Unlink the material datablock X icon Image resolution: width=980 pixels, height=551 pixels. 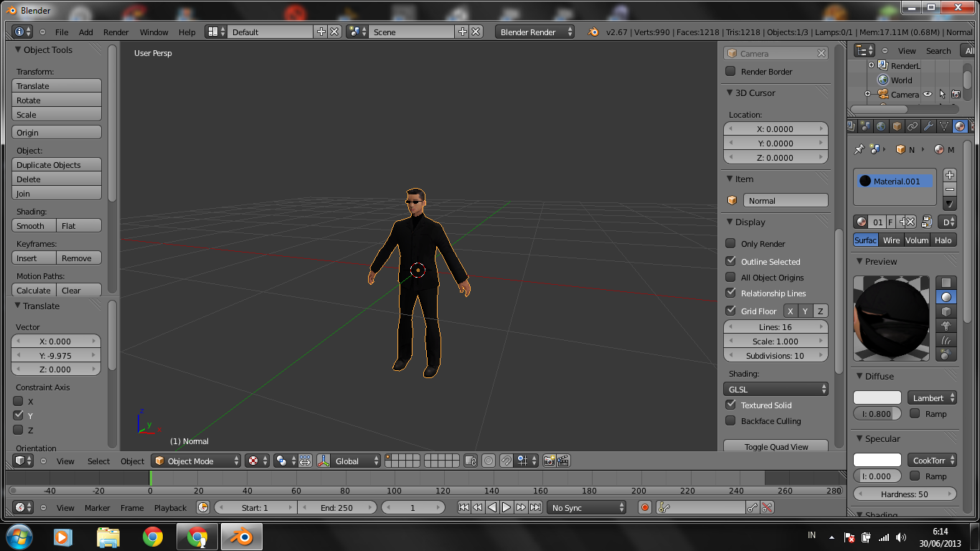(910, 222)
